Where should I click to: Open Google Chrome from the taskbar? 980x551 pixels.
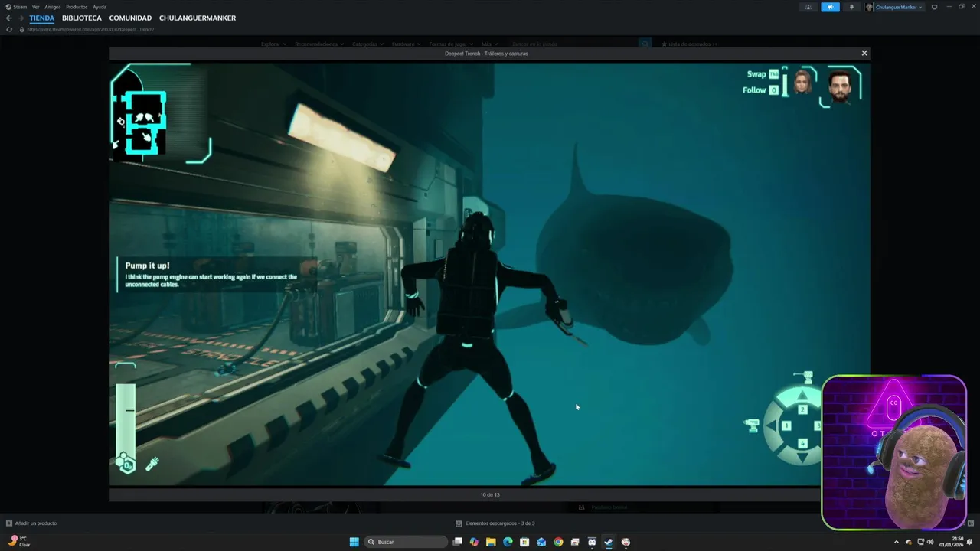[558, 542]
